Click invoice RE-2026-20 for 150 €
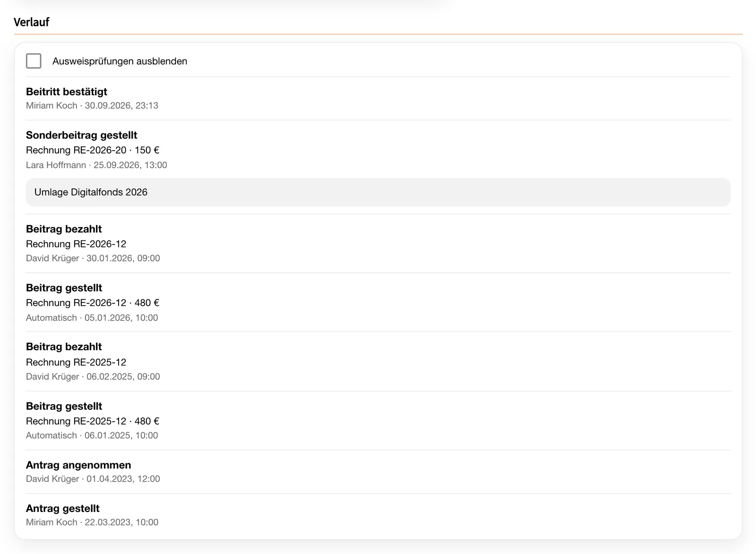 (93, 150)
